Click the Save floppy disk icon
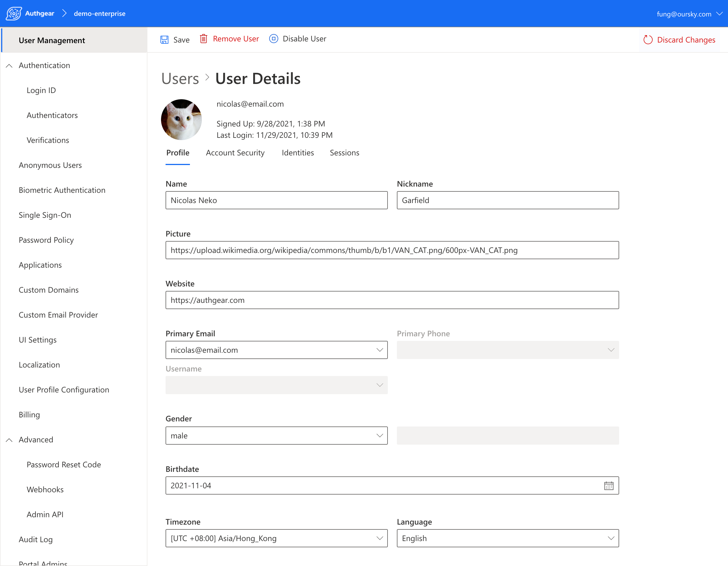 pos(164,40)
